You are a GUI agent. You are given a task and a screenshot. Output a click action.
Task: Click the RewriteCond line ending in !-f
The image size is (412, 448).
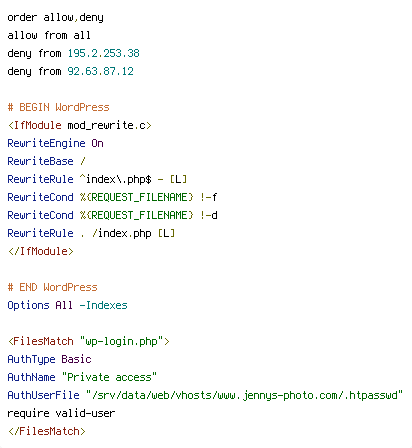pyautogui.click(x=112, y=197)
